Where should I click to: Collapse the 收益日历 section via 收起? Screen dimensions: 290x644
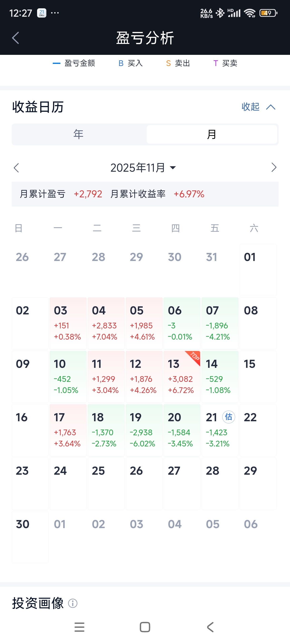pyautogui.click(x=258, y=107)
